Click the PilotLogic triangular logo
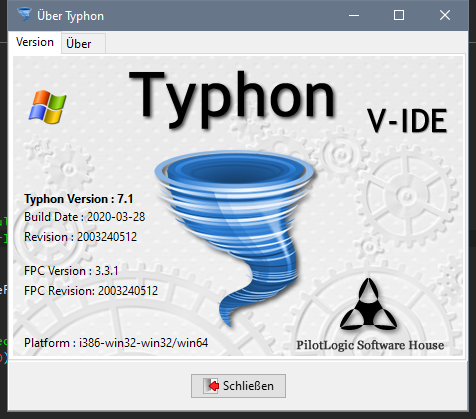476x419 pixels. point(368,304)
